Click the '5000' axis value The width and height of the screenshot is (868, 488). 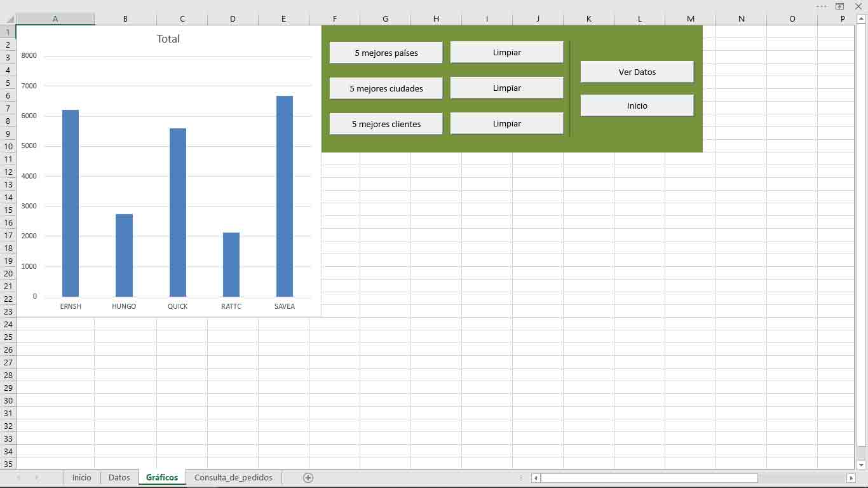(x=29, y=146)
